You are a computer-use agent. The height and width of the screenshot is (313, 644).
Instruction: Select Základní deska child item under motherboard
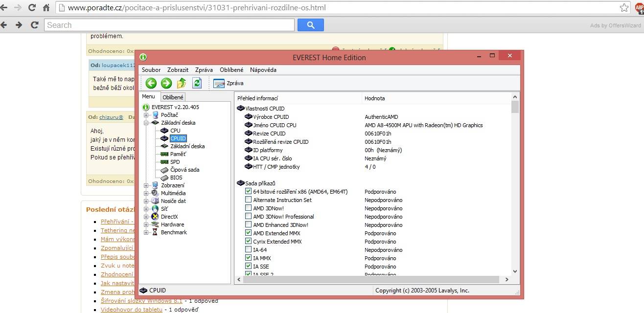(x=187, y=146)
